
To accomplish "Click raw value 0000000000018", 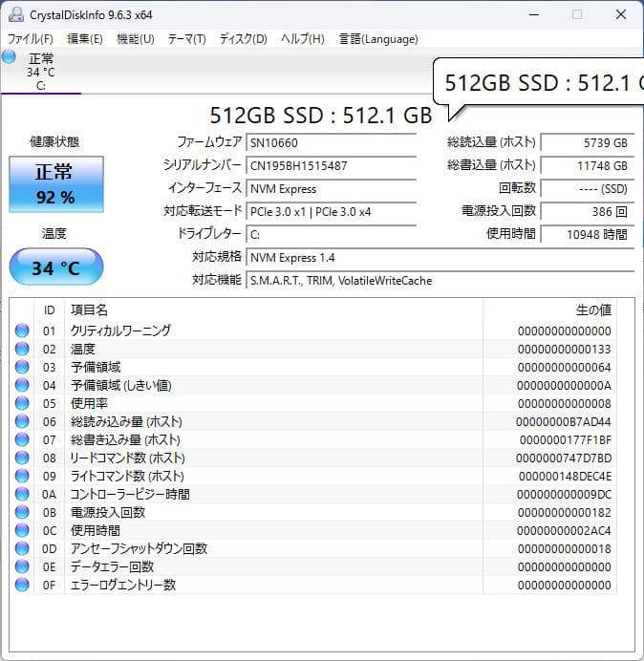I will (x=565, y=549).
